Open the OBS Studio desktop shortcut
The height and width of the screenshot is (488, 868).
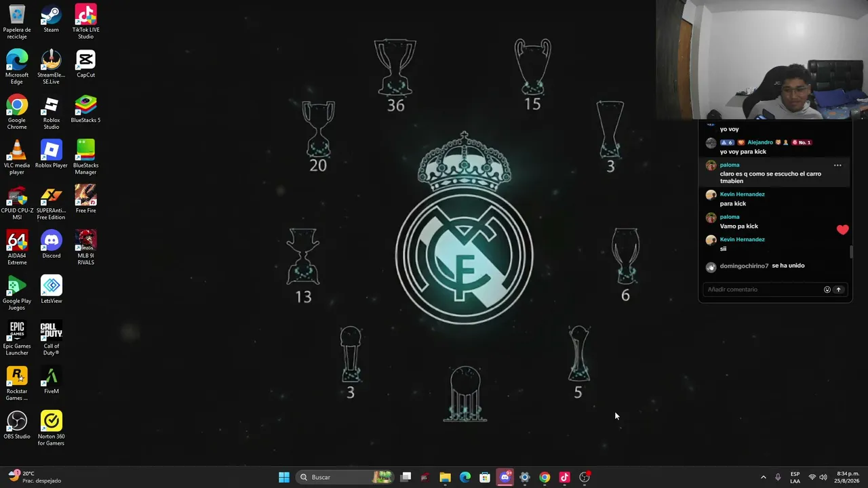17,426
